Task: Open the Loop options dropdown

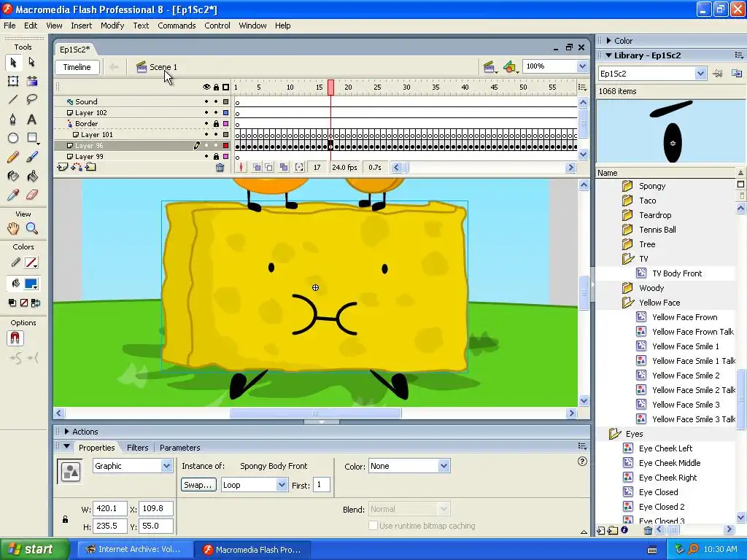Action: point(282,485)
